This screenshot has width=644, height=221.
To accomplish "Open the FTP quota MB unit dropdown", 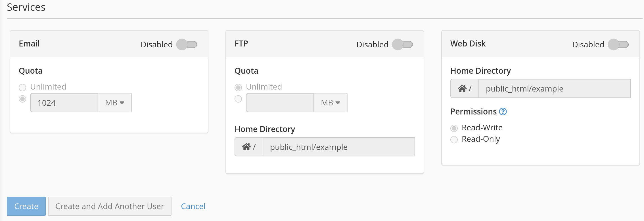I will click(x=331, y=103).
